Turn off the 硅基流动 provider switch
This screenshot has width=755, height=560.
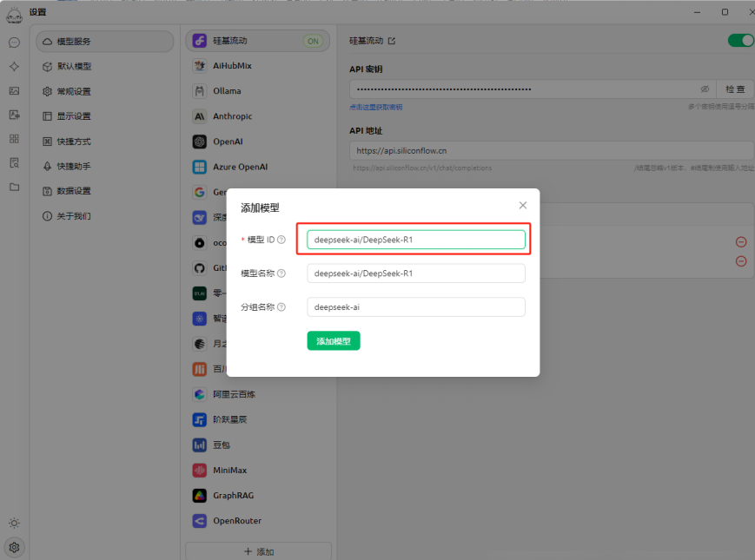tap(740, 41)
